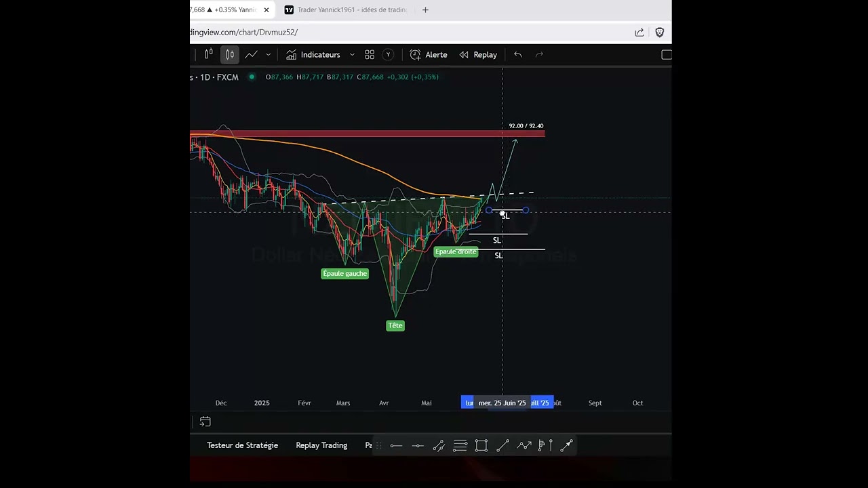Viewport: 868px width, 488px height.
Task: Open the Testeur de Stratégie tab
Action: click(242, 445)
